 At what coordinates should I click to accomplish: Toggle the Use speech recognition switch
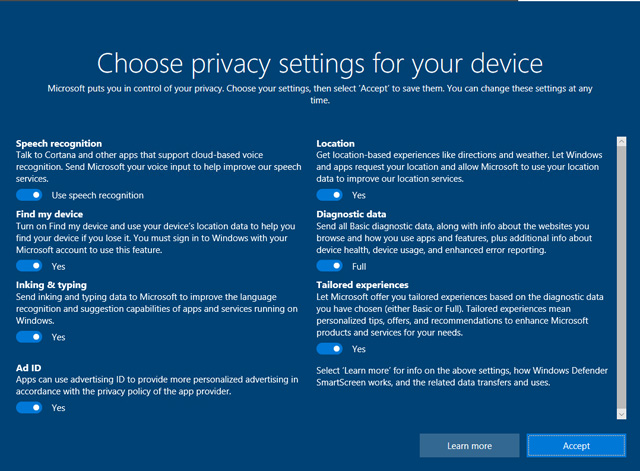pyautogui.click(x=29, y=195)
